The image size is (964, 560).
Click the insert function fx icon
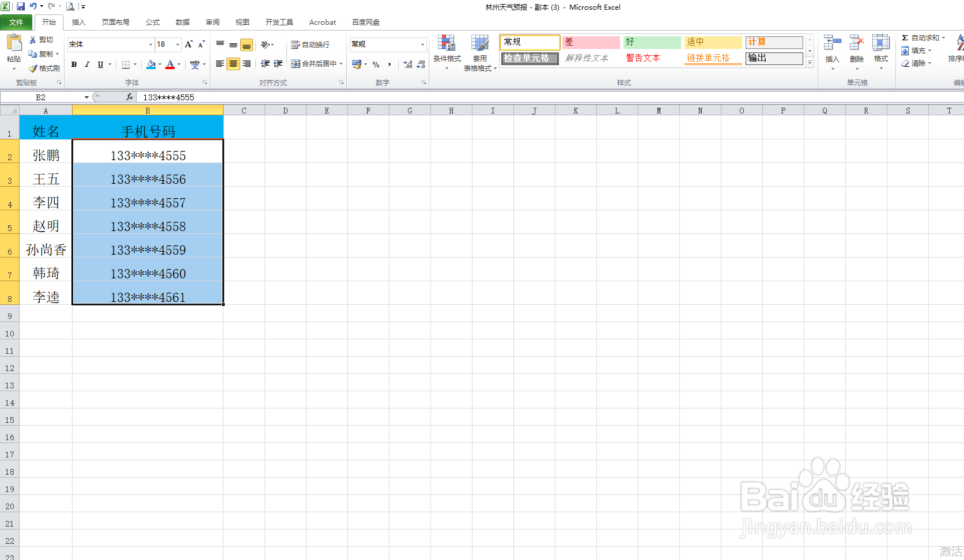pyautogui.click(x=130, y=97)
